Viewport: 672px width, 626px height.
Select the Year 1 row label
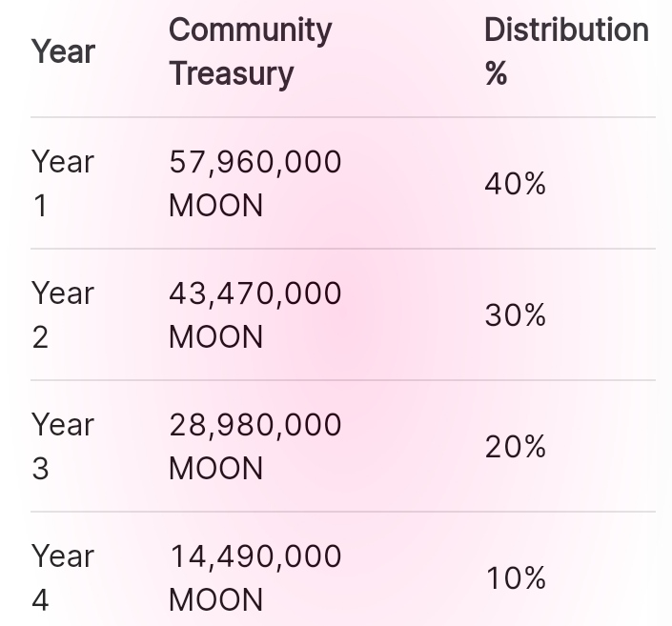coord(62,183)
